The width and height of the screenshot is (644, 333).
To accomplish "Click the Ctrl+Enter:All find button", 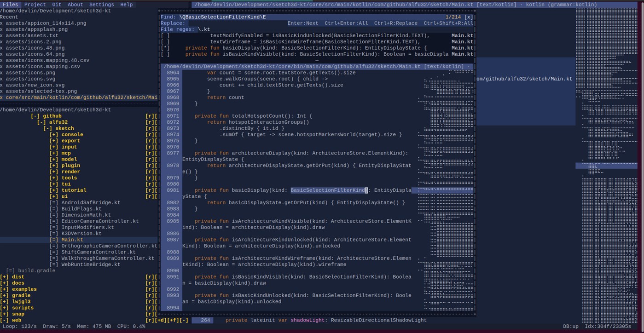I will [x=346, y=23].
